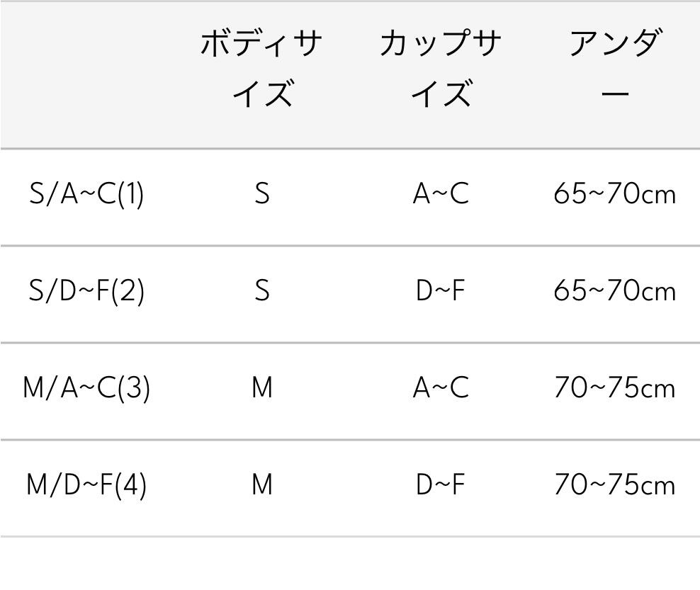Click cup size D~F in S/D~F(2) row
This screenshot has width=700, height=590.
(441, 291)
